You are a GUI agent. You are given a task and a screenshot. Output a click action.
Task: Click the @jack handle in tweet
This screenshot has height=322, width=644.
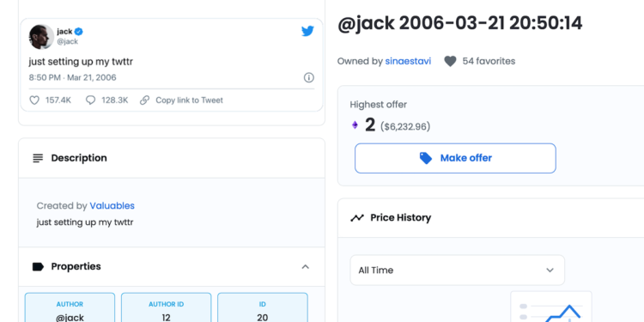(x=67, y=41)
